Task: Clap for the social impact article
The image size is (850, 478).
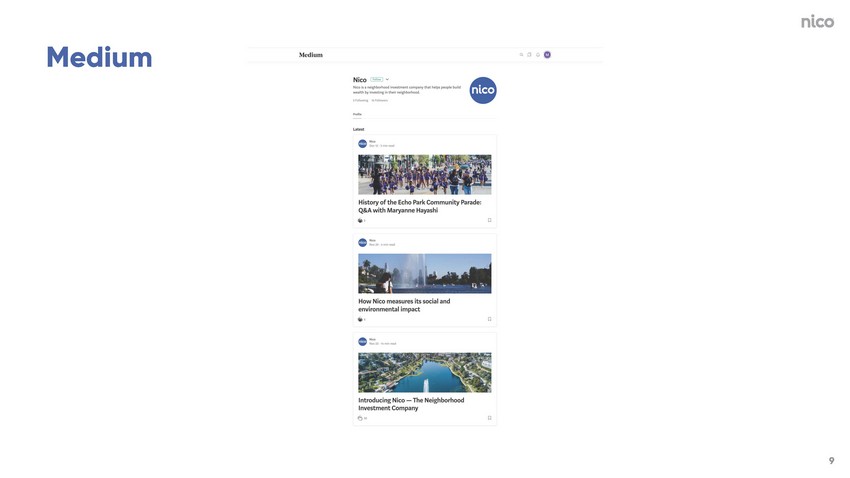Action: coord(360,319)
